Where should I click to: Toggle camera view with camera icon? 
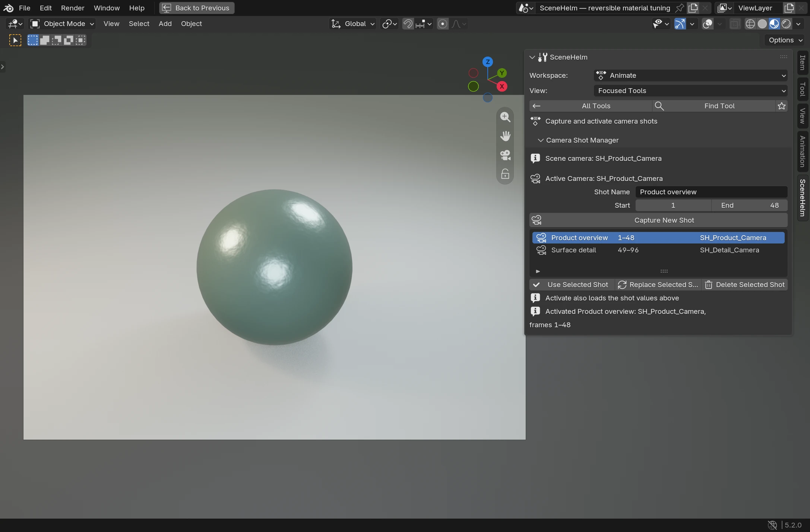[x=505, y=155]
